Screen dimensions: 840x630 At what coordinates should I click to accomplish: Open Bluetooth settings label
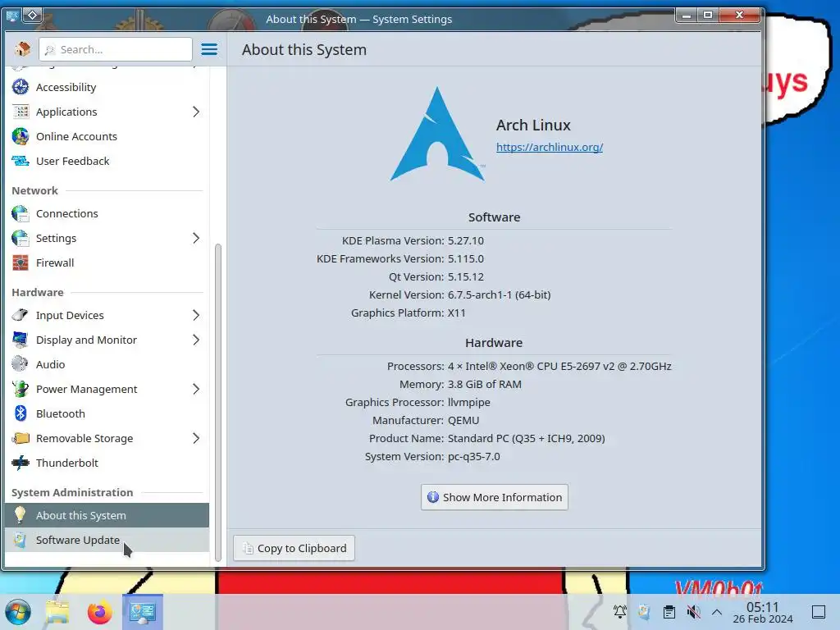click(x=61, y=414)
